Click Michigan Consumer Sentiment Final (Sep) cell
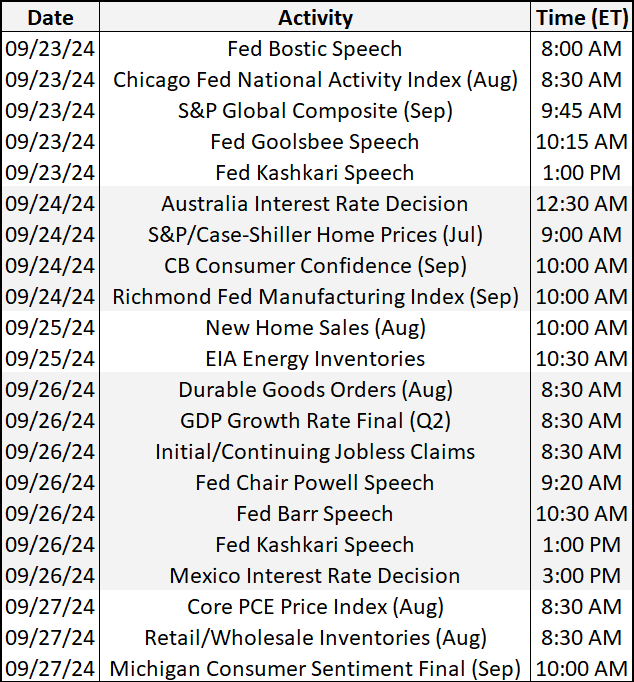634x682 pixels. [315, 668]
